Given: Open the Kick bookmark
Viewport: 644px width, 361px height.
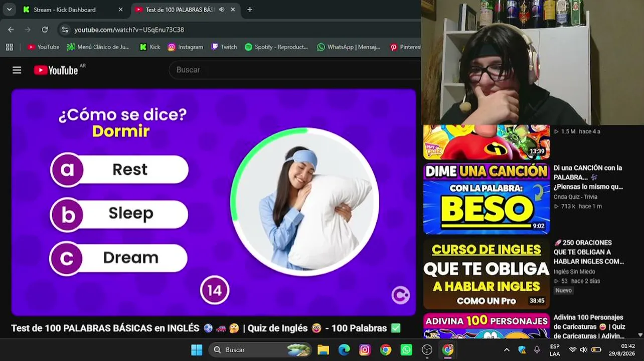Looking at the screenshot, I should 150,47.
